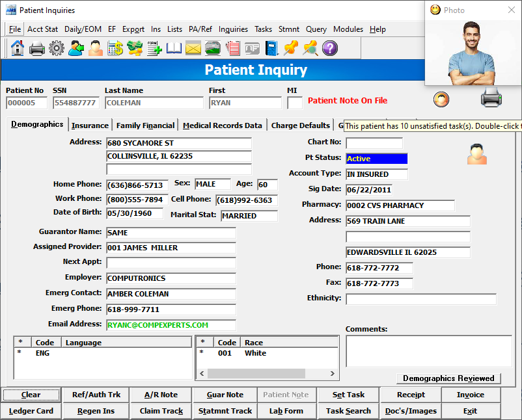Click the red lined documents icon
Screen dimensions: 522x420
(232, 49)
